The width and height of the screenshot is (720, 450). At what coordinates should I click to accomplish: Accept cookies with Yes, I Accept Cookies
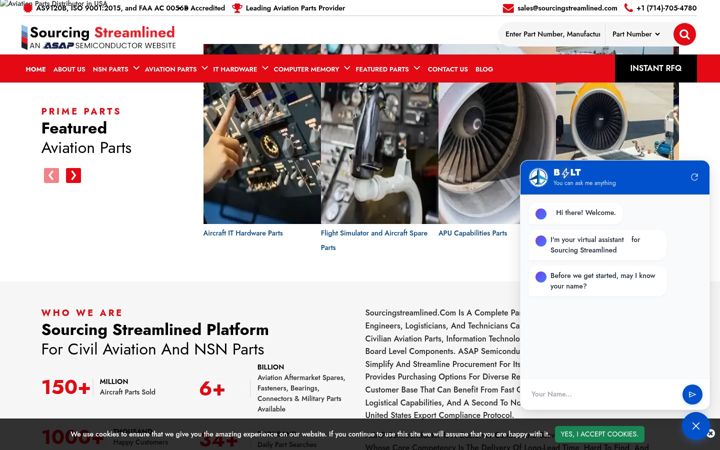tap(599, 434)
